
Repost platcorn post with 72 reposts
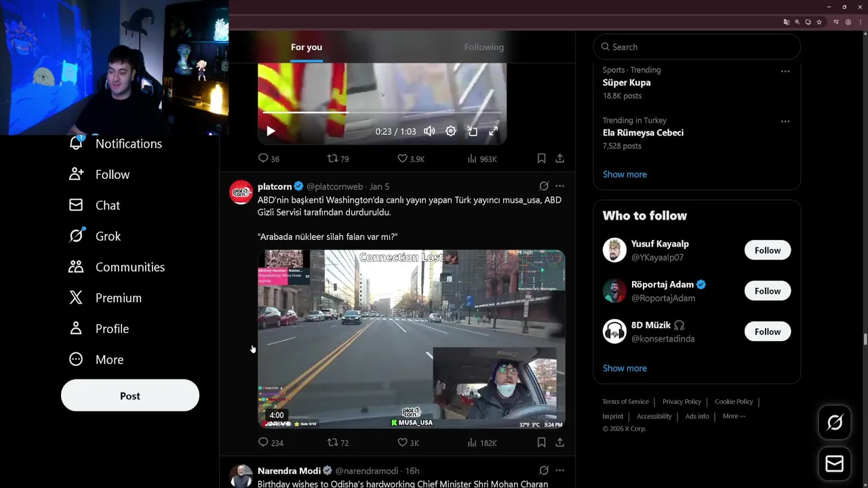pyautogui.click(x=338, y=443)
